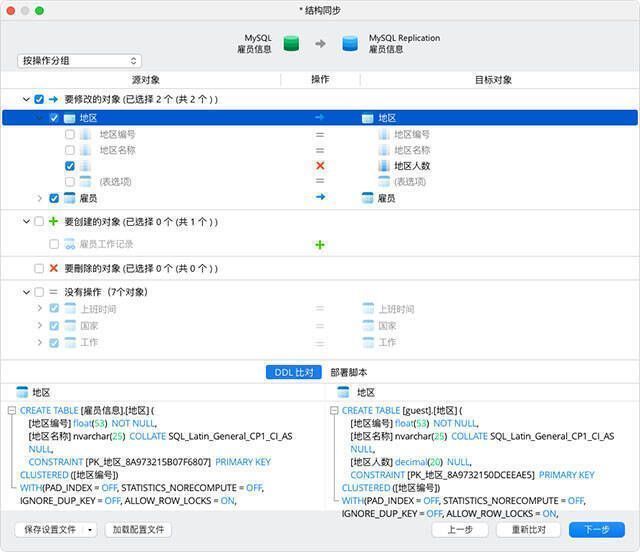Click the 加载配置文件 button
This screenshot has height=552, width=640.
click(x=139, y=530)
